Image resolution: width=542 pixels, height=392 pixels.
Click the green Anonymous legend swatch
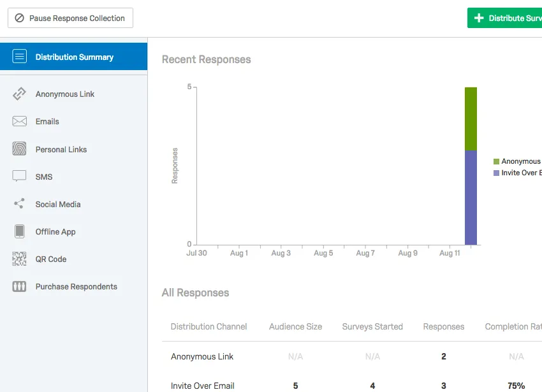[497, 162]
